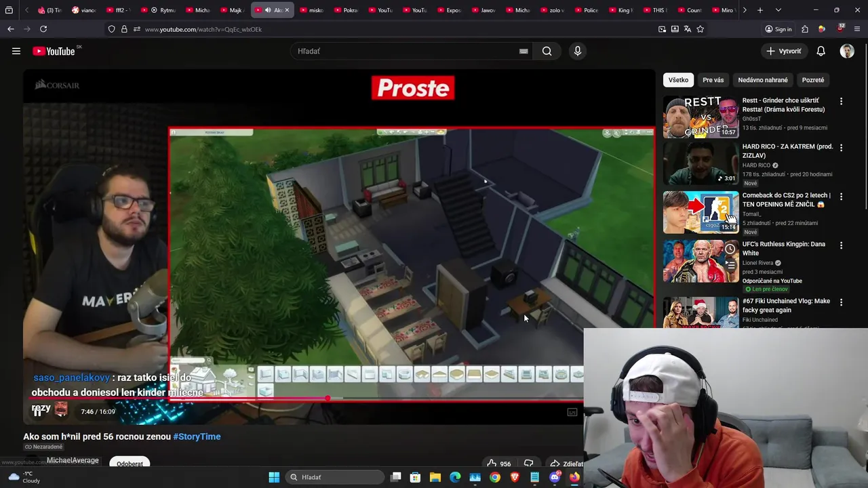Click the Zdieľať share button
The height and width of the screenshot is (488, 868).
[x=566, y=464]
